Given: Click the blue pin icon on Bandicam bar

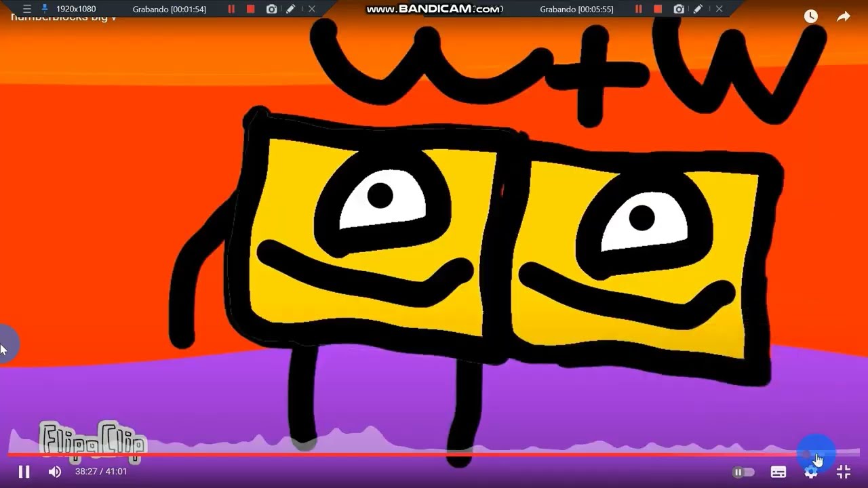Looking at the screenshot, I should [45, 9].
